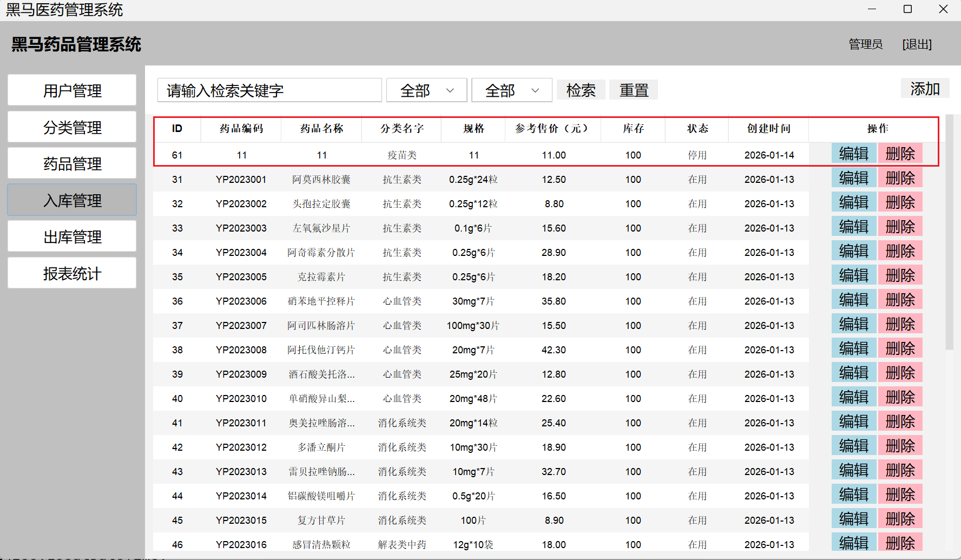
Task: Delete the 阿莫西林胶囊 row
Action: (x=900, y=178)
